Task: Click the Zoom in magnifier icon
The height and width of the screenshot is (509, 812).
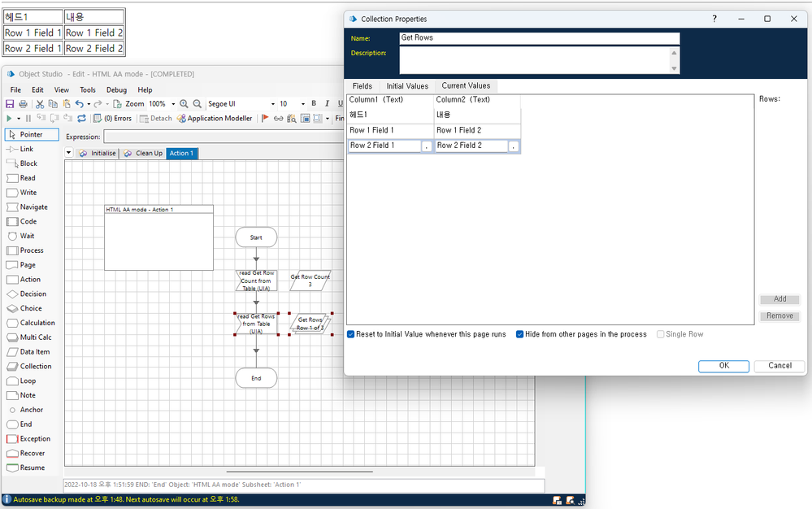Action: pyautogui.click(x=184, y=104)
